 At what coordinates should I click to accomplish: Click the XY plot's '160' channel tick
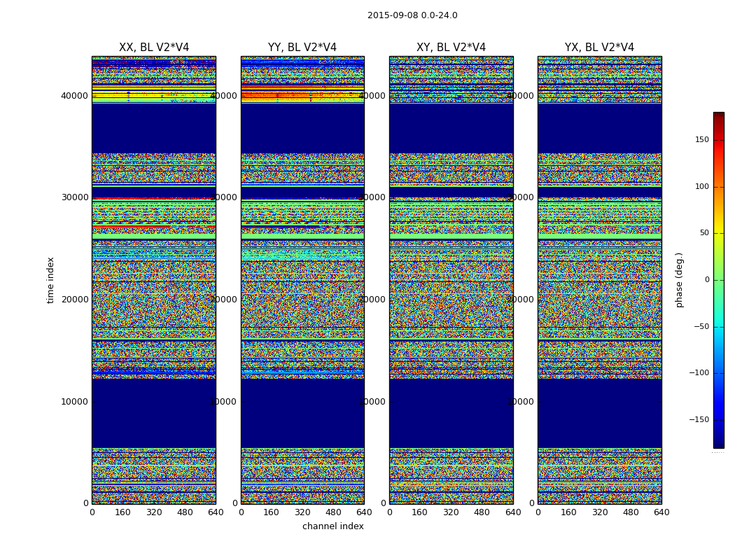[x=419, y=512]
